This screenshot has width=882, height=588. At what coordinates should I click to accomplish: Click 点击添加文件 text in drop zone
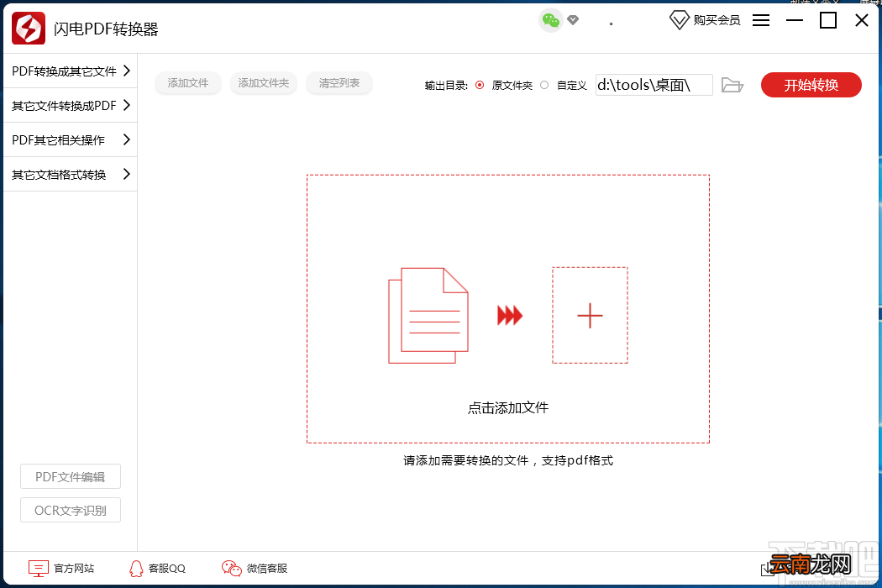[508, 407]
